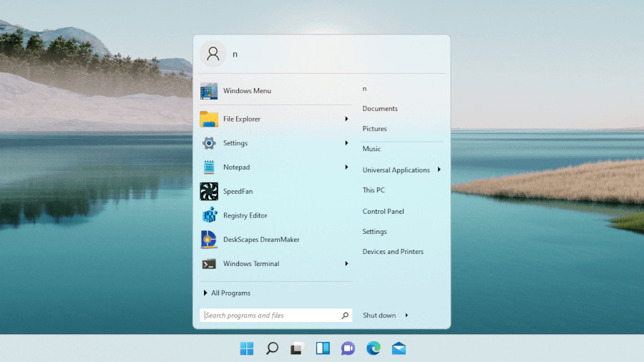Open Control Panel entry

tap(384, 211)
